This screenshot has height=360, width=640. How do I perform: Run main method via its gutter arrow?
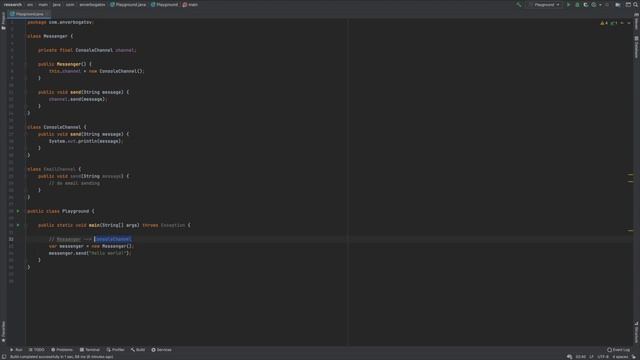pyautogui.click(x=18, y=225)
